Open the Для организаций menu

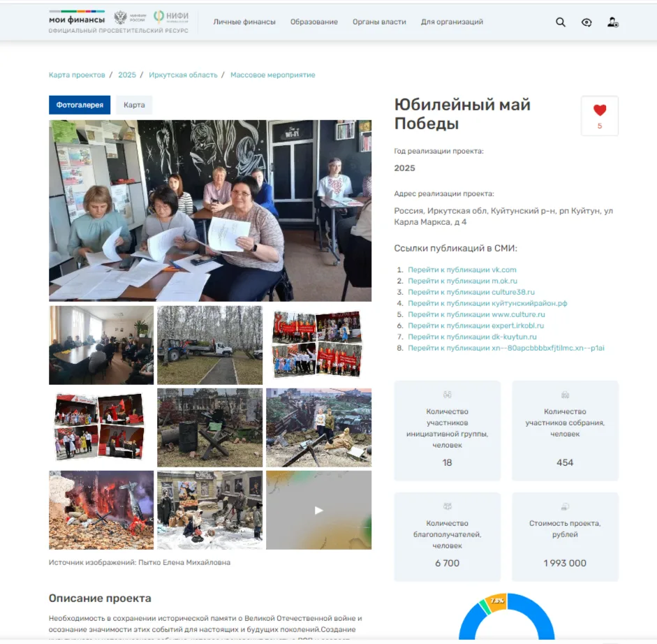(x=452, y=22)
